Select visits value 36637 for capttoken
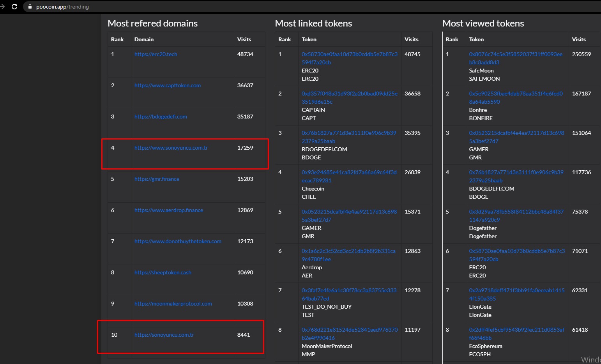 click(x=245, y=85)
